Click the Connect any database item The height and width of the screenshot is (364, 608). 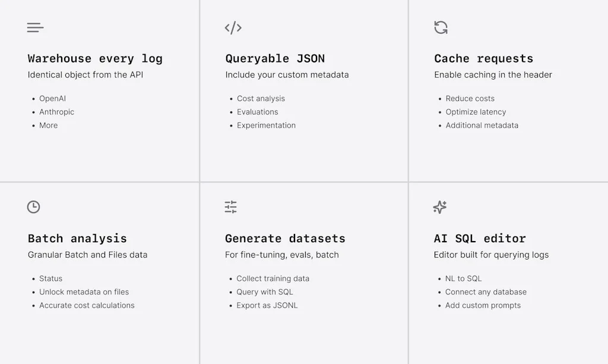pos(486,292)
